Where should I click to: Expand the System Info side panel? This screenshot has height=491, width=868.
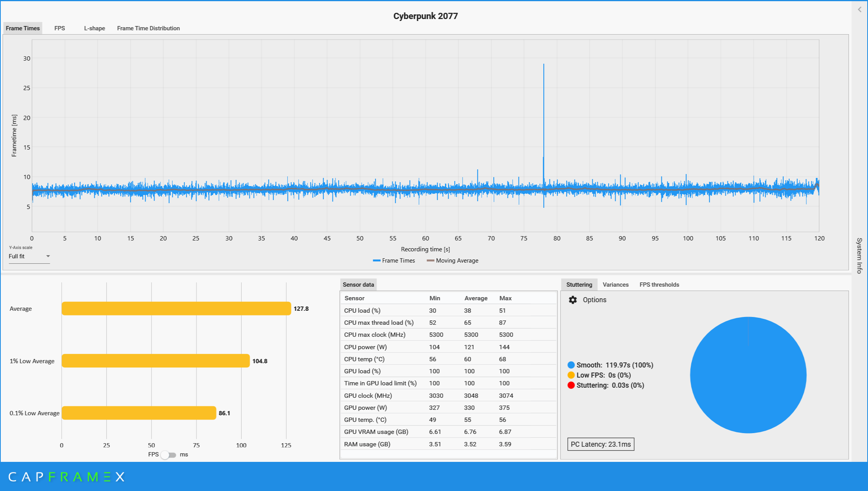tap(859, 256)
